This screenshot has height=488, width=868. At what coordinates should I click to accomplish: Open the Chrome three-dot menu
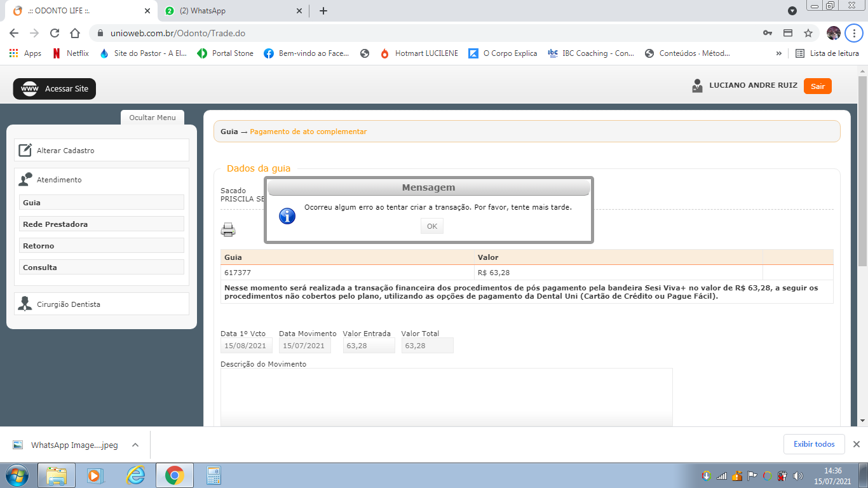click(854, 33)
